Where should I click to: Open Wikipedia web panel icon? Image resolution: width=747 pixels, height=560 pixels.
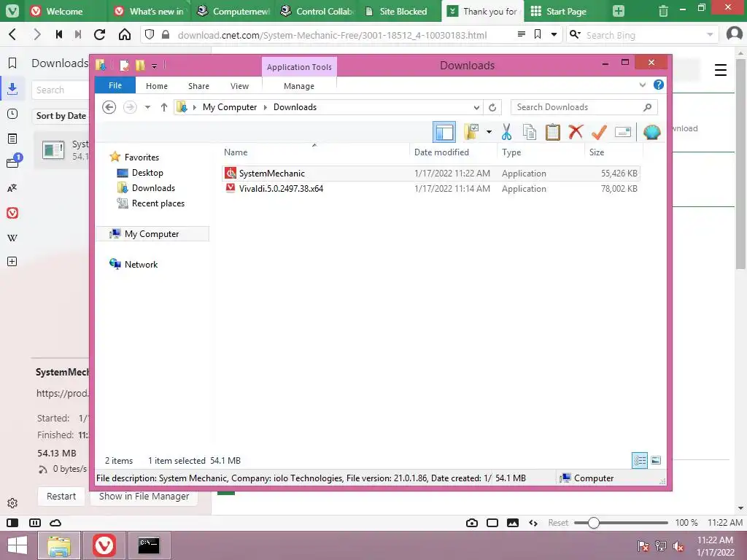[12, 238]
